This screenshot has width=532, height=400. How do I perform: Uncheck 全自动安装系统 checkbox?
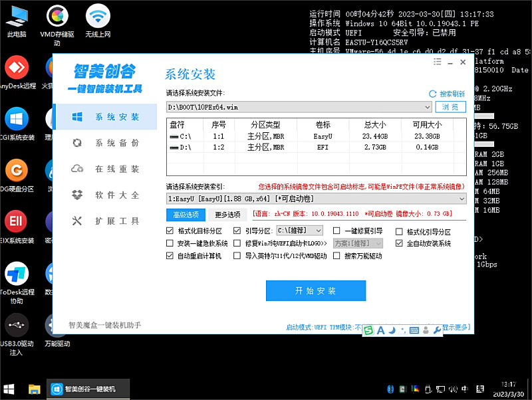click(400, 243)
